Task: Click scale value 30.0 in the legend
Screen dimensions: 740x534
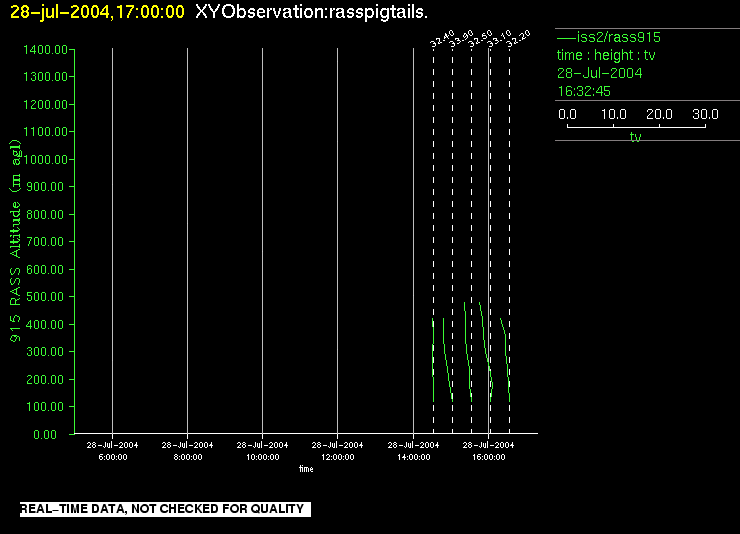Action: point(705,114)
